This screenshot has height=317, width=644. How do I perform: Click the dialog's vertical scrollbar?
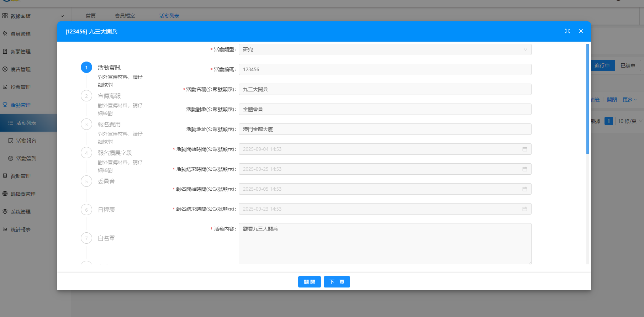(x=587, y=99)
